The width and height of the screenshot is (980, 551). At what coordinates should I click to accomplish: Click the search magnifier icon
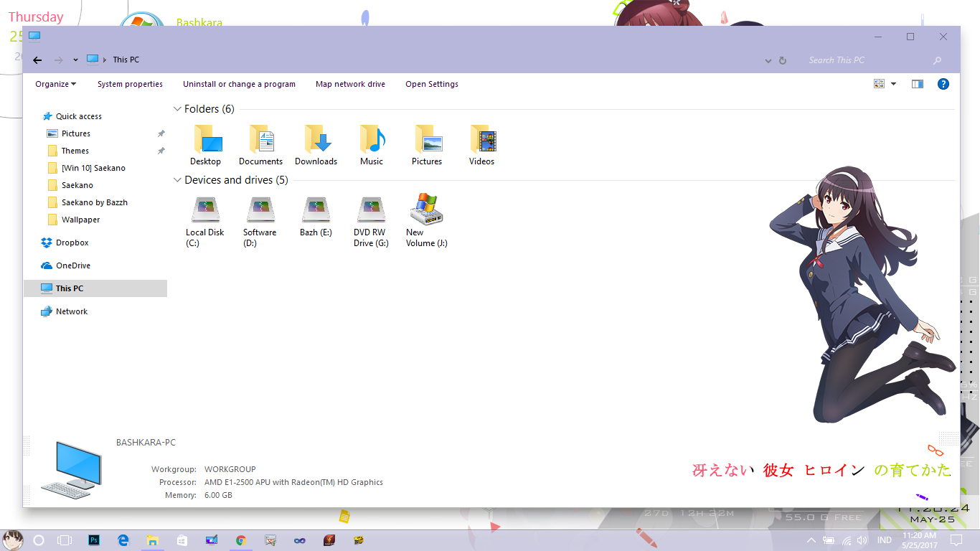tap(938, 60)
